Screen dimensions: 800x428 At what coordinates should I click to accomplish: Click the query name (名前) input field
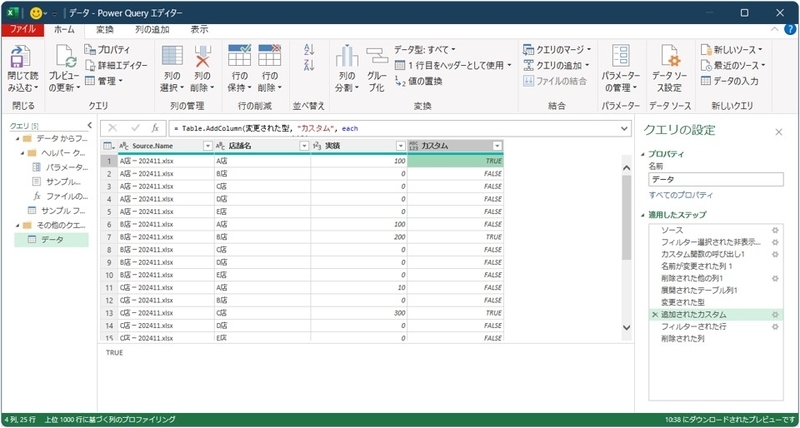pyautogui.click(x=716, y=180)
